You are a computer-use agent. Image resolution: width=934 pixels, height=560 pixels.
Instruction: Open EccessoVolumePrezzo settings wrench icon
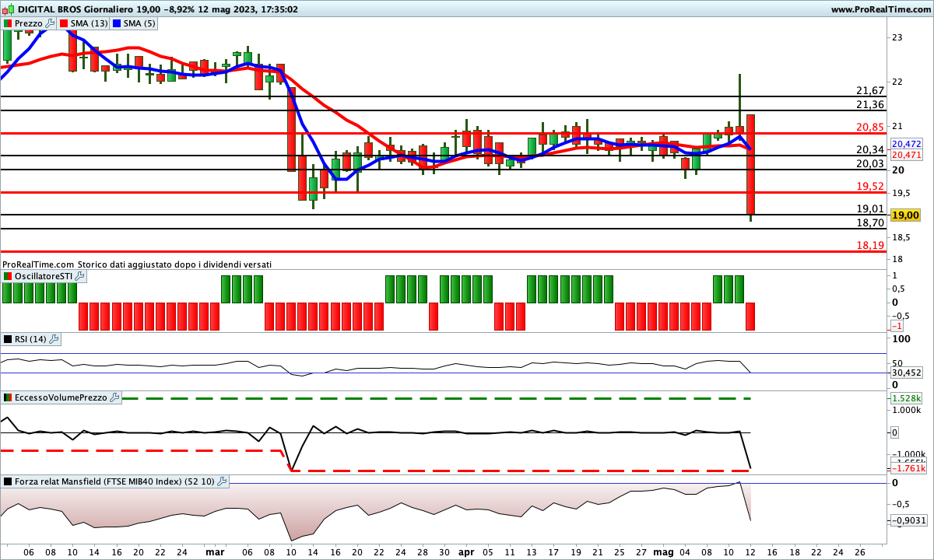click(x=115, y=397)
